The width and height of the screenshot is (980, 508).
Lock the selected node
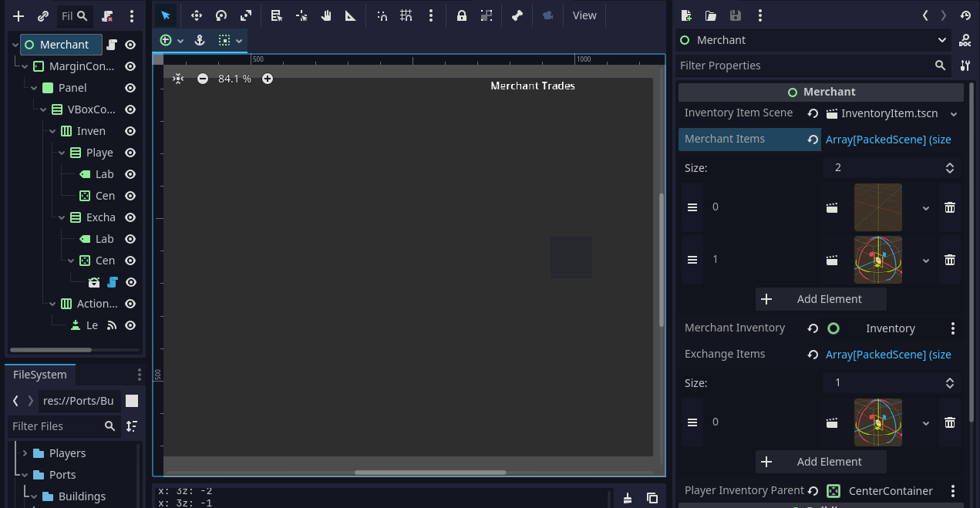tap(463, 15)
